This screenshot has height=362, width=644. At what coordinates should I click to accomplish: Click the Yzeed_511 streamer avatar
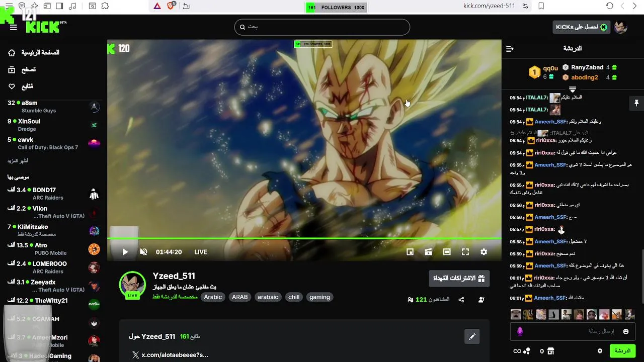coord(132,284)
